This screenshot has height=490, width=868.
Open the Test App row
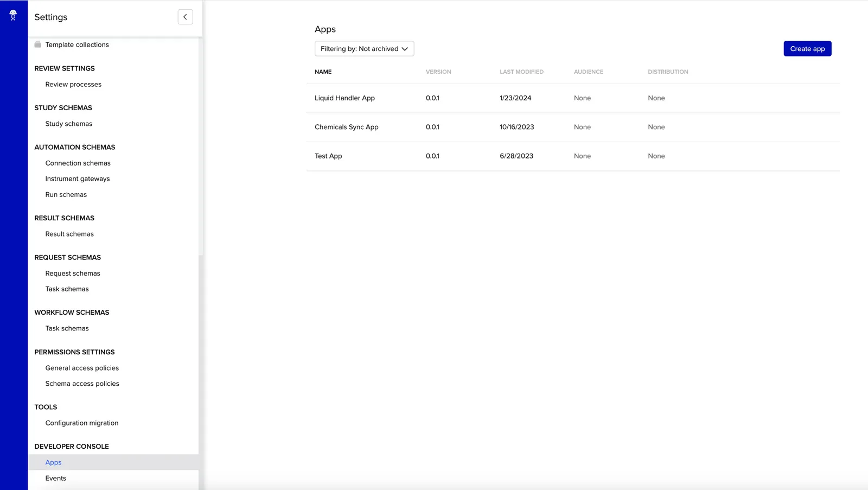573,156
